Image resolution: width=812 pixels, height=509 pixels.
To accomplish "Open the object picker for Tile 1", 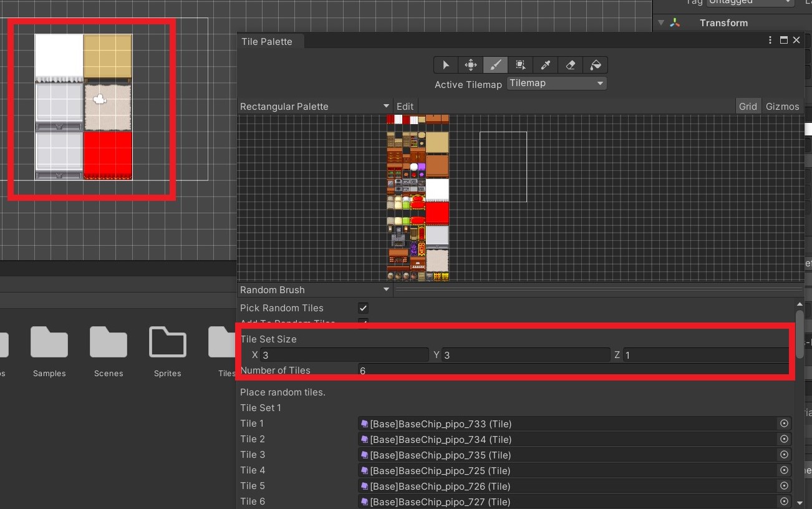I will tap(784, 423).
